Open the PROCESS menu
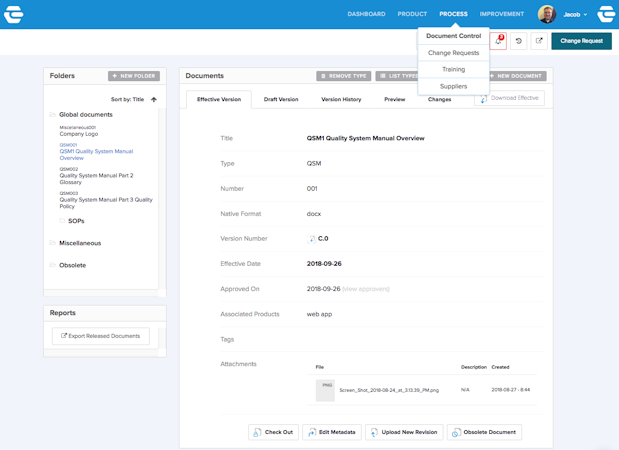This screenshot has width=619, height=450. coord(453,14)
